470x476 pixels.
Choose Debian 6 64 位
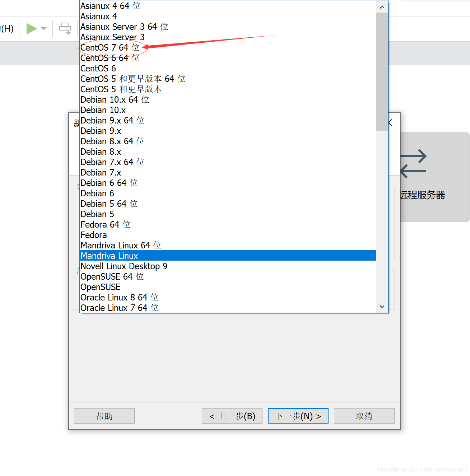228,183
